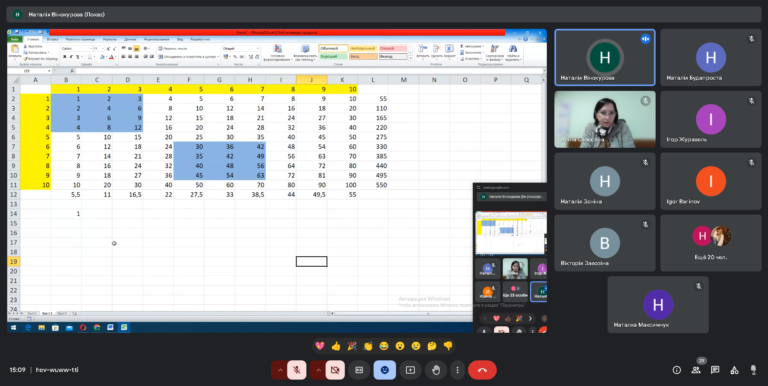Toggle closed captions on
The image size is (768, 386).
pyautogui.click(x=359, y=370)
